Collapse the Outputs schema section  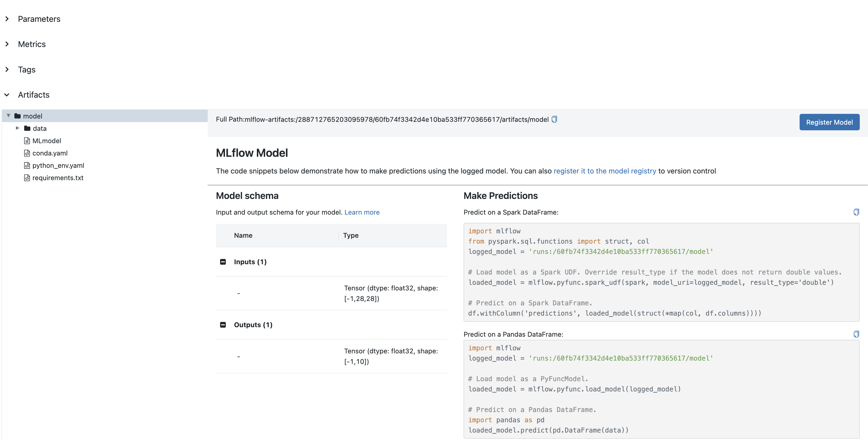[223, 324]
